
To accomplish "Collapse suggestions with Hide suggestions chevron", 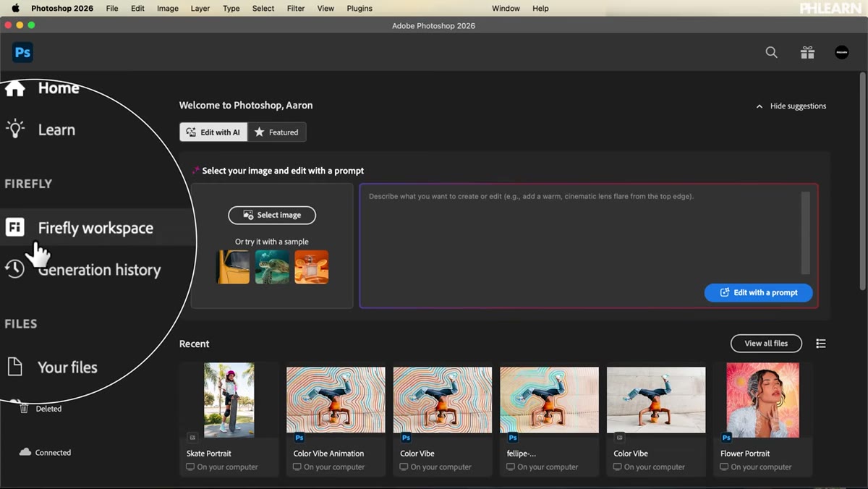I will click(759, 106).
